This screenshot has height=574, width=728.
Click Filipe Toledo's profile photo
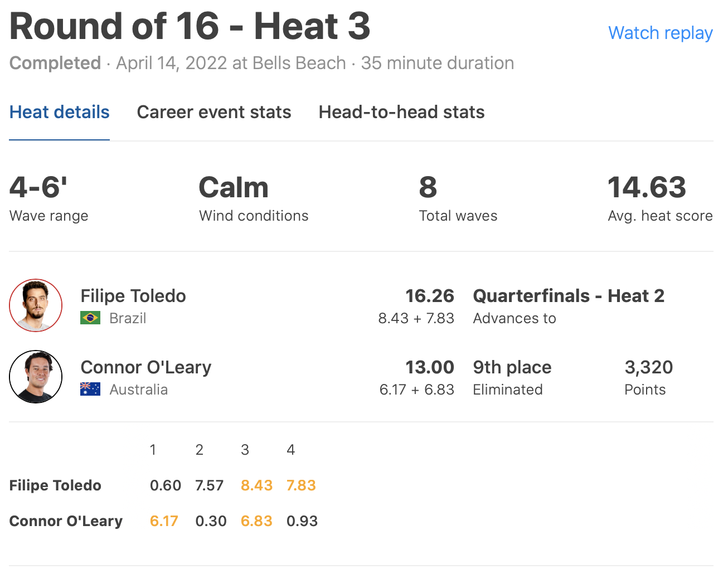coord(36,305)
